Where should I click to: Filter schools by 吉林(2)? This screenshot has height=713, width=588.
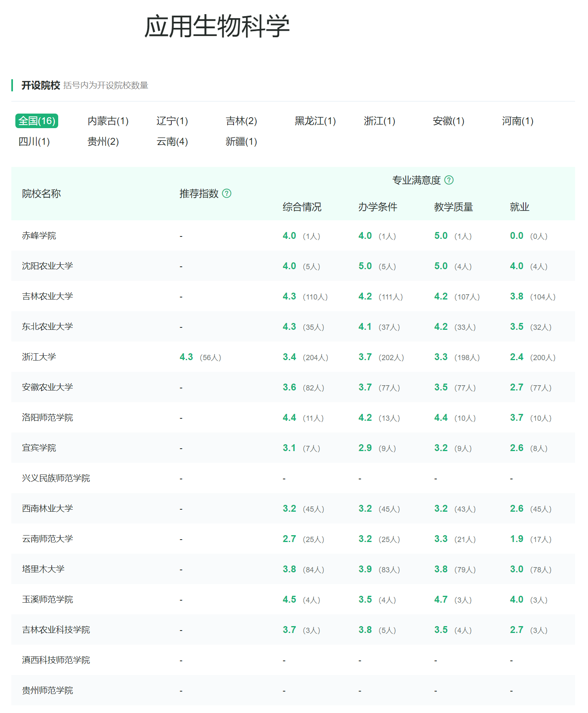pyautogui.click(x=241, y=121)
